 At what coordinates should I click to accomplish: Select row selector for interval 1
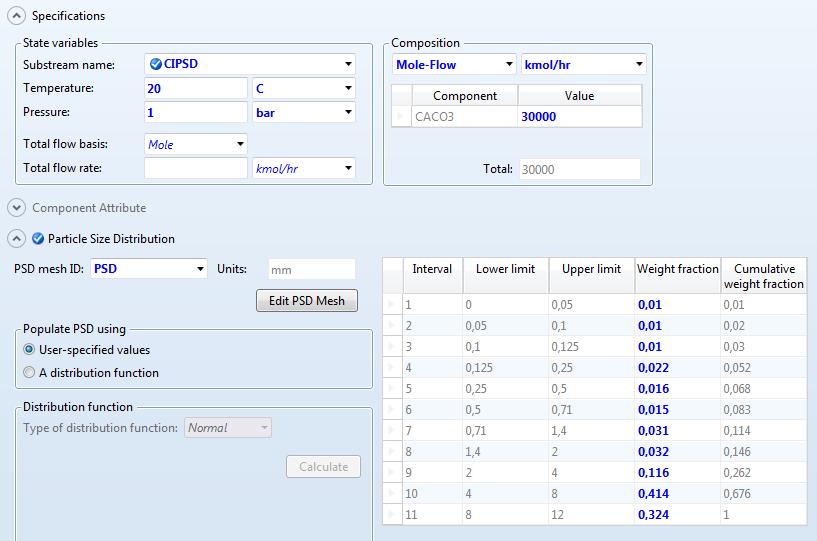coord(392,304)
